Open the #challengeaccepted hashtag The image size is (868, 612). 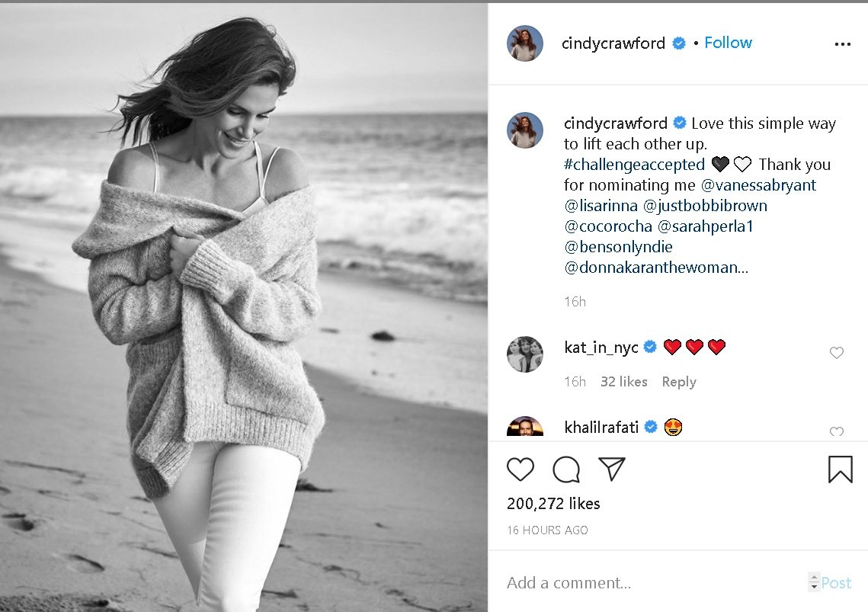tap(634, 165)
